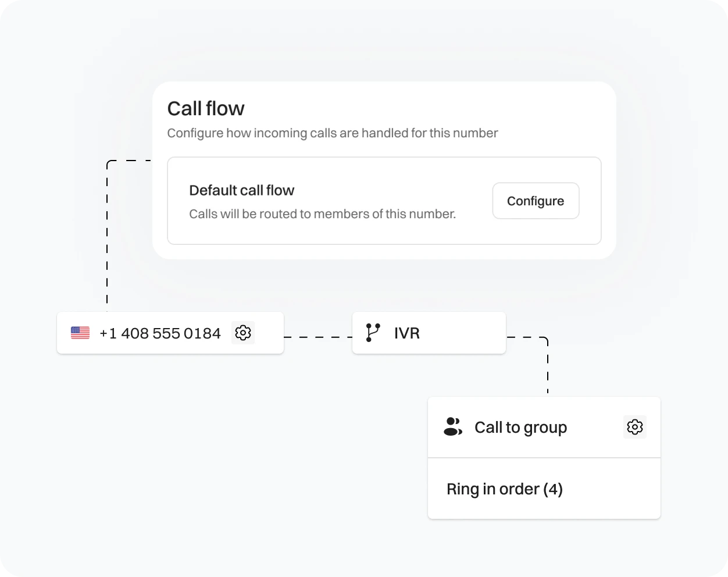Toggle Call to group routing
Image resolution: width=728 pixels, height=577 pixels.
521,427
